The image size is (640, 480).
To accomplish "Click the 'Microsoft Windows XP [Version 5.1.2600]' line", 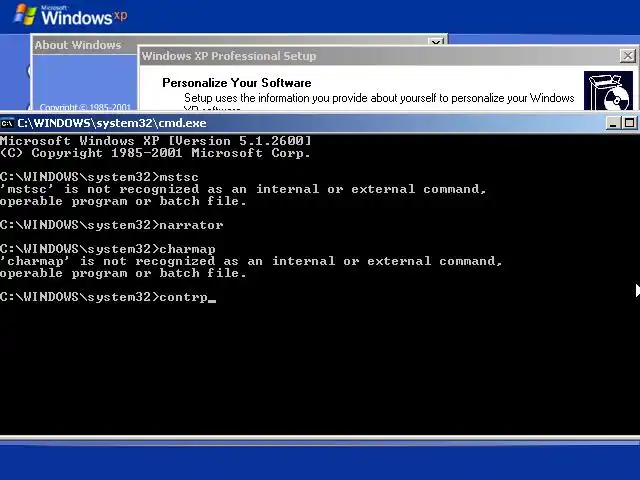I will [156, 141].
